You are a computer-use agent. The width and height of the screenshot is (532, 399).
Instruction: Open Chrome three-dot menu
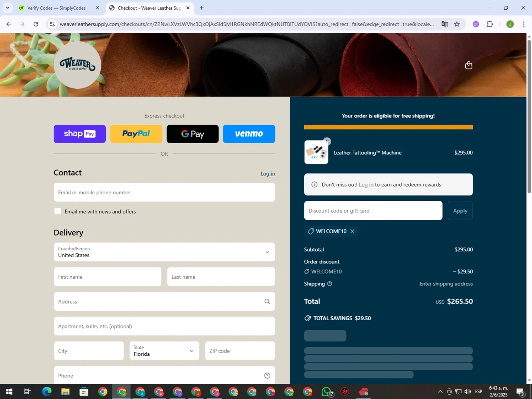click(x=523, y=24)
